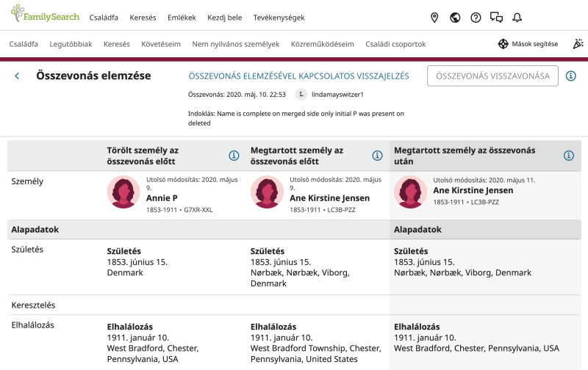Click the text Utolsó módosítás: 2020. május 11.
The height and width of the screenshot is (370, 588).
(484, 180)
